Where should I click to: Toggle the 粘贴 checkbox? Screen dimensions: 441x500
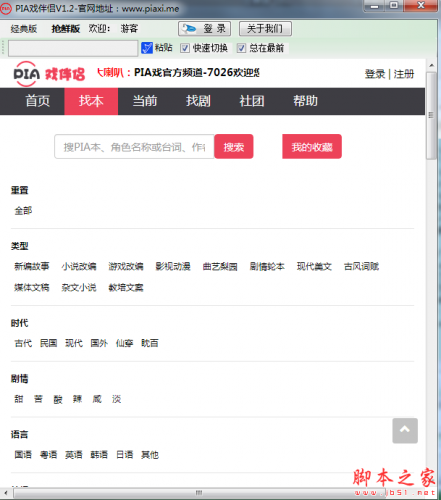(147, 48)
